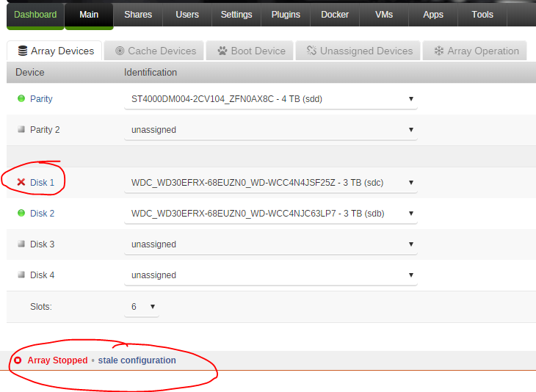Open the Parity device link
Image resolution: width=536 pixels, height=392 pixels.
[x=41, y=99]
